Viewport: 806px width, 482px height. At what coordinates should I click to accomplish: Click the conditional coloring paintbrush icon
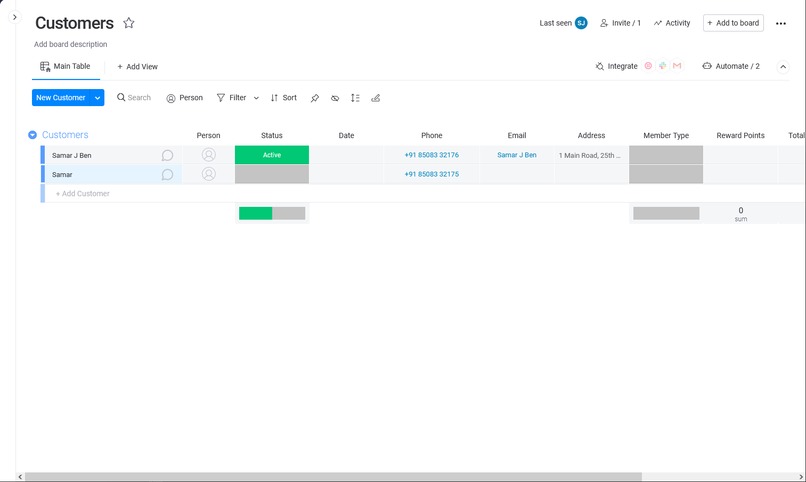pyautogui.click(x=376, y=98)
